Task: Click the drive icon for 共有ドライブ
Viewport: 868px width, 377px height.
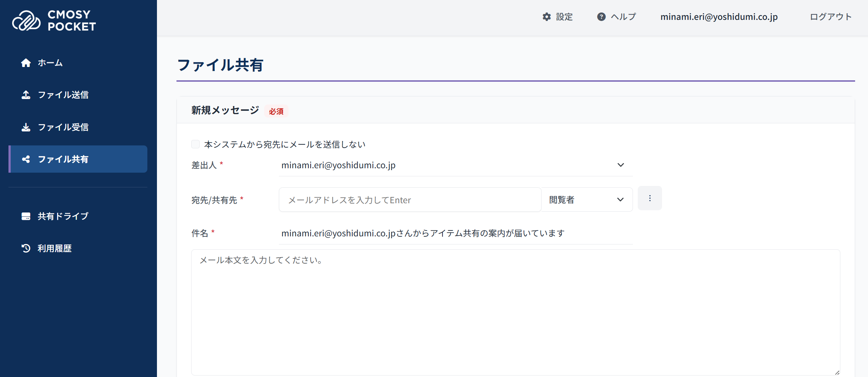Action: coord(26,216)
